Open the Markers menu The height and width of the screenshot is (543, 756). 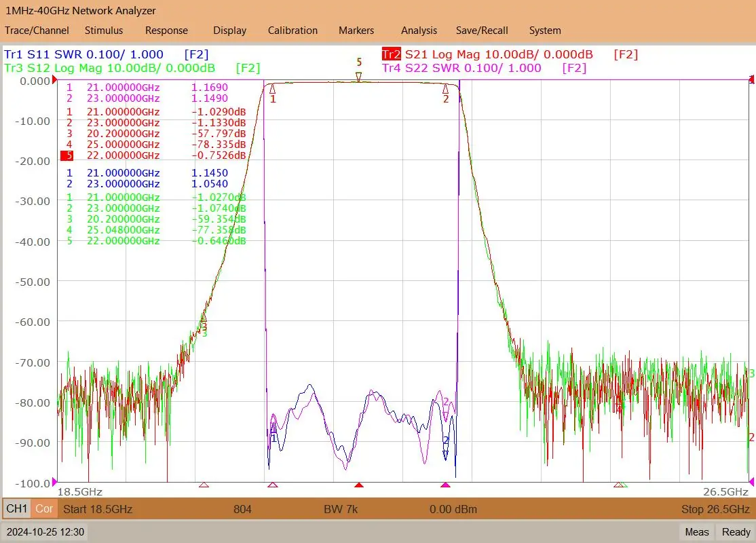356,31
